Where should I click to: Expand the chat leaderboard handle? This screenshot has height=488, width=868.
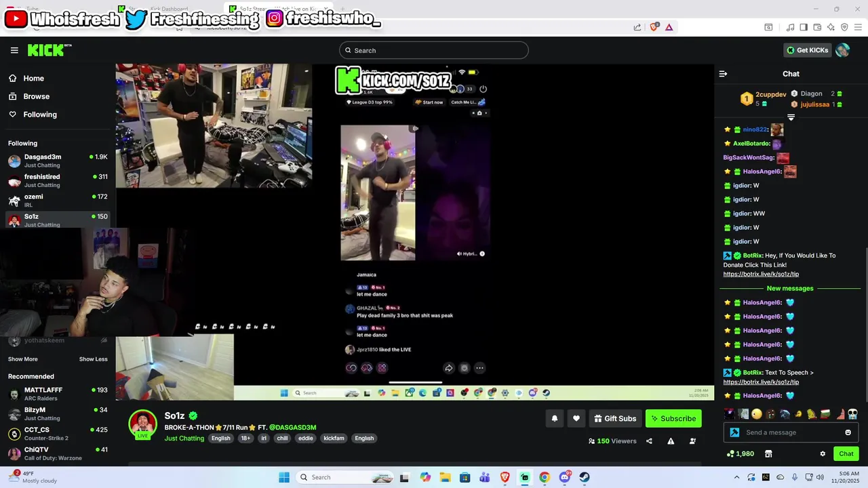pos(791,117)
